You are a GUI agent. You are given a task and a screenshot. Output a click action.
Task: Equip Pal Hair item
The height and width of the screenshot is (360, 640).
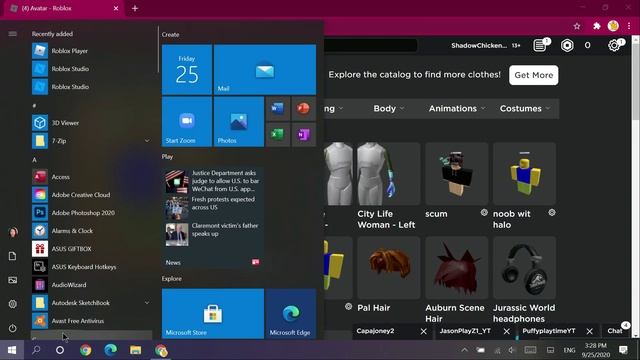tap(389, 268)
